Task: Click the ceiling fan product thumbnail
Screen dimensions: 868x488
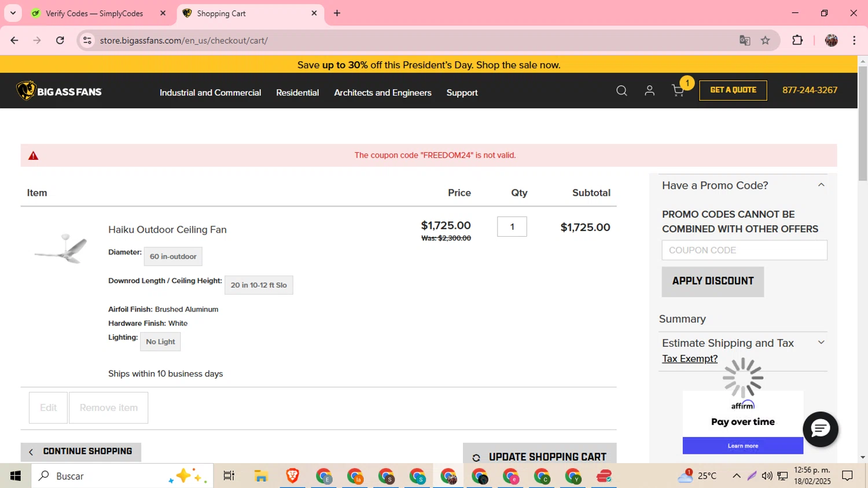Action: point(61,248)
